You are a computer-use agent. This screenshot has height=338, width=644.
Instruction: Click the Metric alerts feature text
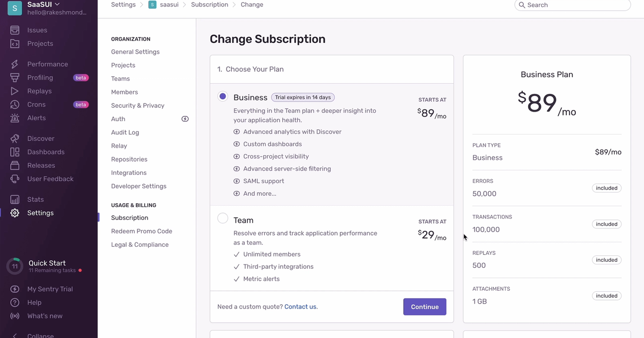(x=261, y=279)
